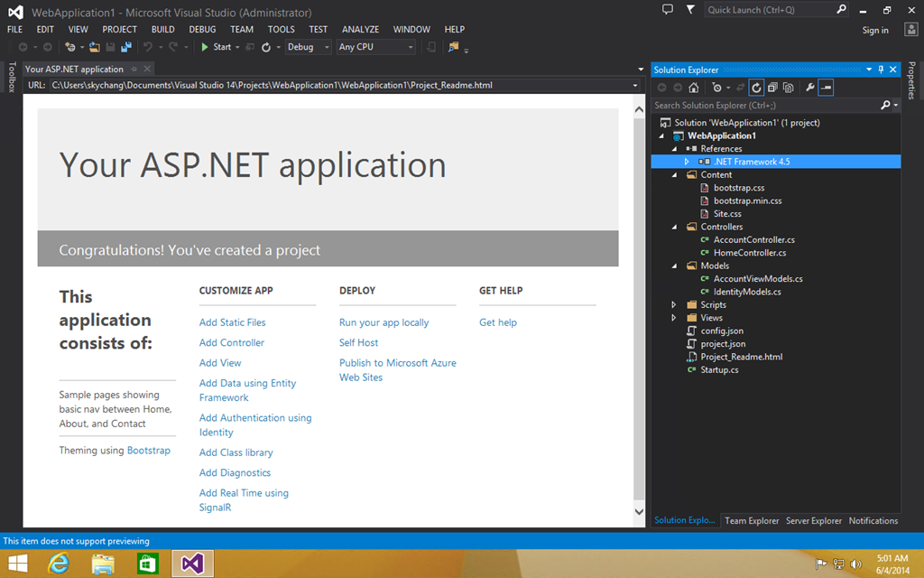Expand the Views folder
Screen dimensions: 924x578
tap(673, 318)
